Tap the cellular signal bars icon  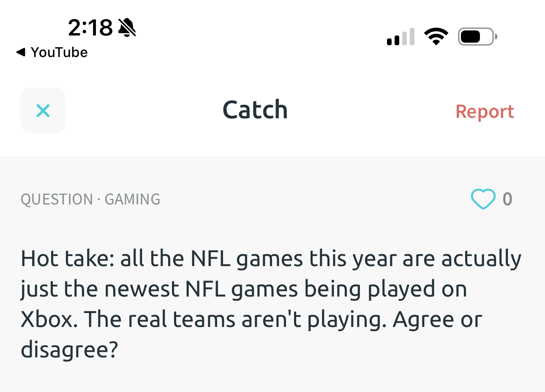(401, 37)
